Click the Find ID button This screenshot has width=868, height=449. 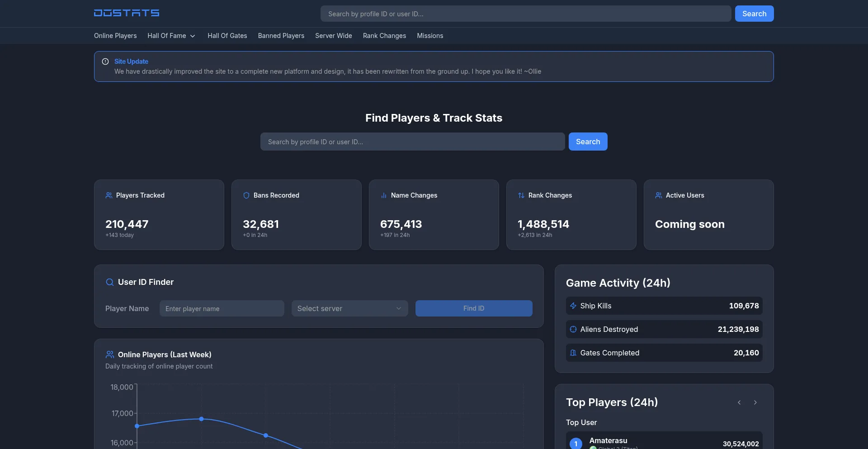coord(474,308)
